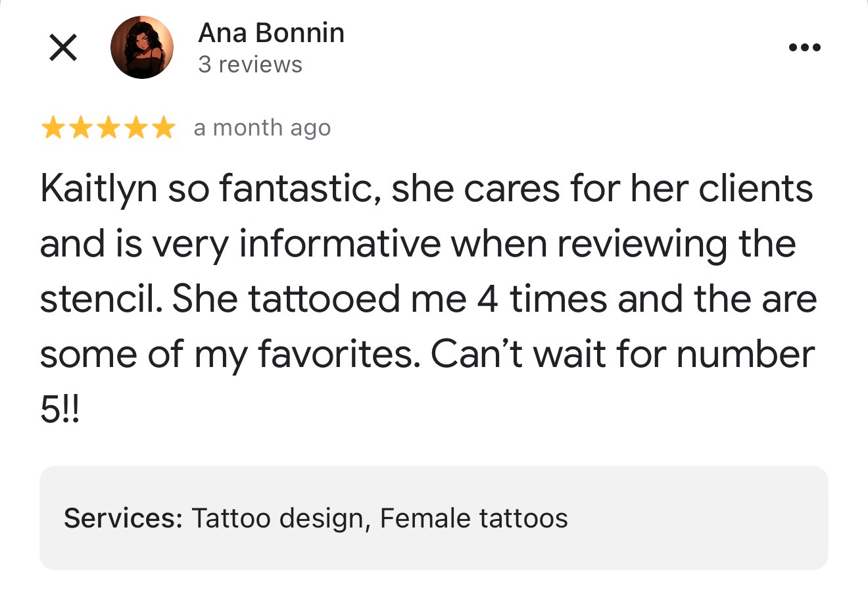Image resolution: width=868 pixels, height=590 pixels.
Task: Select the "Female tattoos" service text
Action: click(473, 518)
